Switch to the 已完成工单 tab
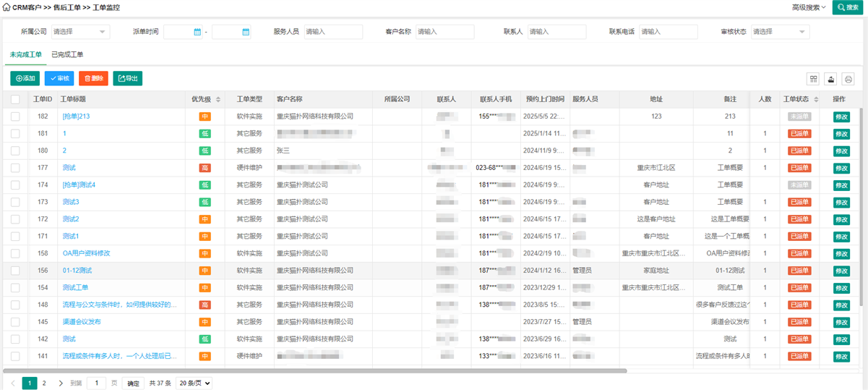Screen dimensions: 868x390 [67, 55]
